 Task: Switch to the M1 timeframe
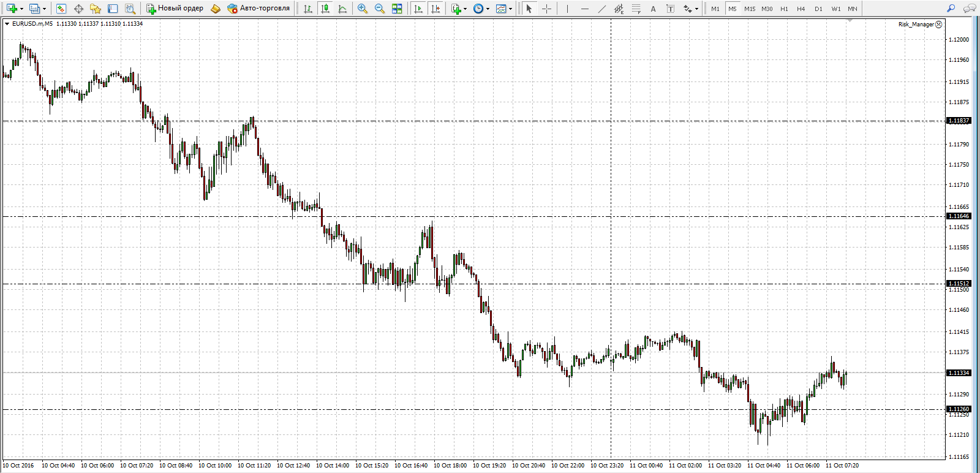[715, 9]
